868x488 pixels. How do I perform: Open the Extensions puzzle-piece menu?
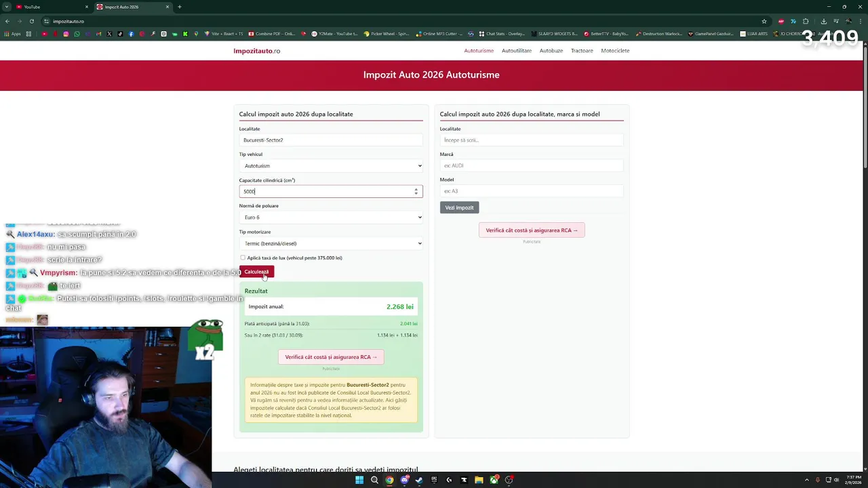tap(806, 21)
